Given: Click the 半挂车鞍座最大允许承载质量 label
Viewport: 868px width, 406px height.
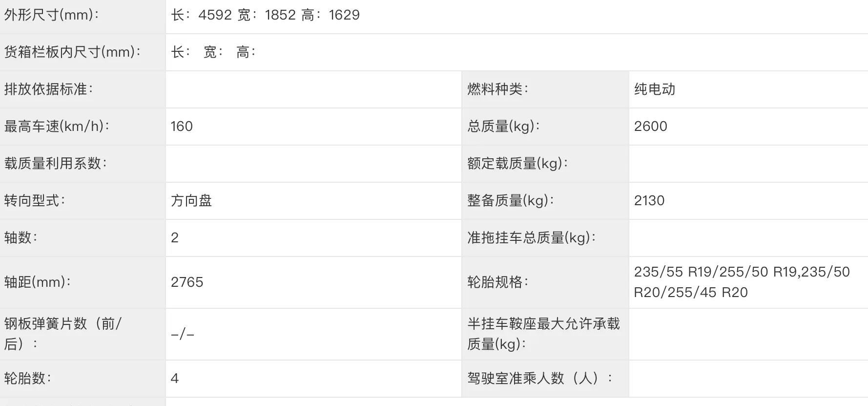Looking at the screenshot, I should (x=543, y=334).
